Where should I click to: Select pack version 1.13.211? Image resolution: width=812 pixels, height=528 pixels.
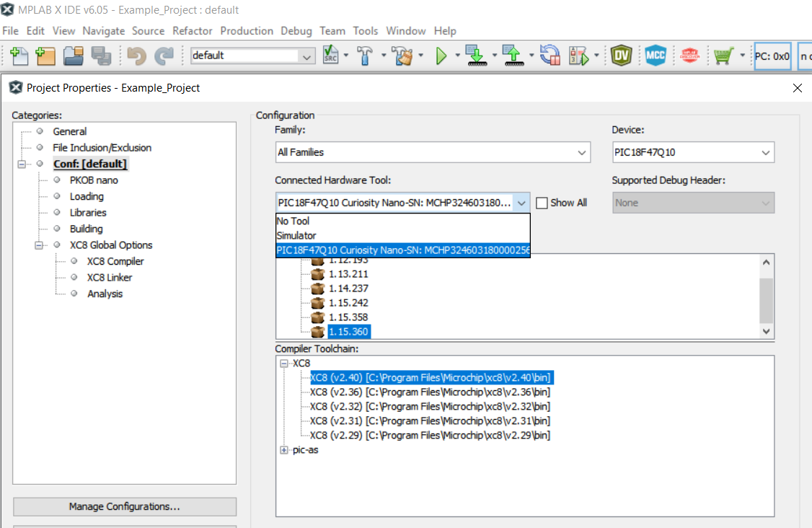click(x=348, y=274)
